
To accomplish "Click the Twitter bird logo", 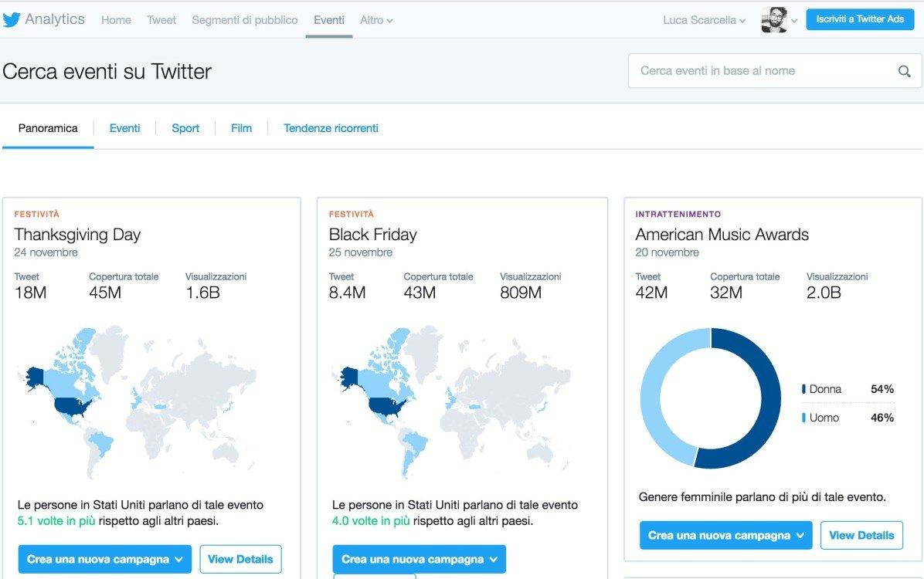I will [11, 19].
